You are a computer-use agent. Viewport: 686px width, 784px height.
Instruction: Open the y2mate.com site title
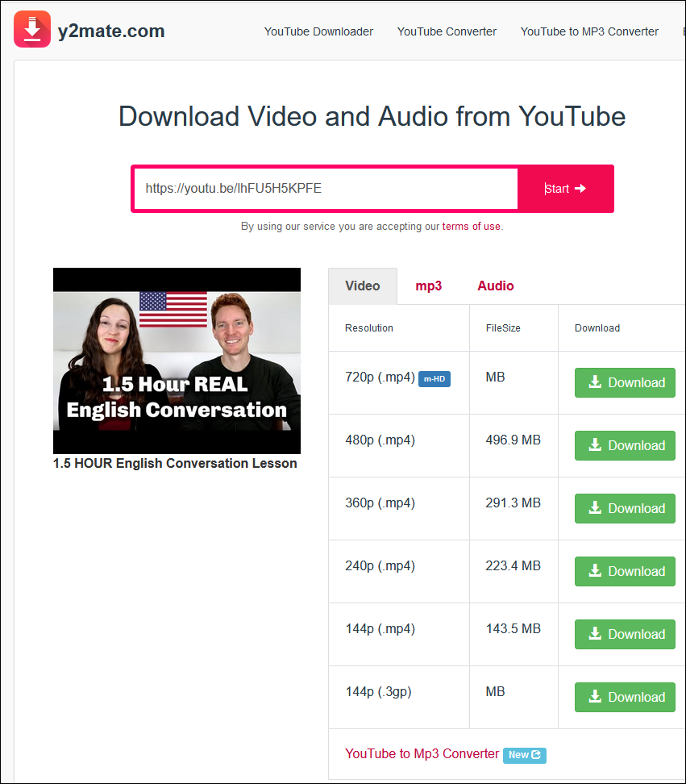coord(111,31)
